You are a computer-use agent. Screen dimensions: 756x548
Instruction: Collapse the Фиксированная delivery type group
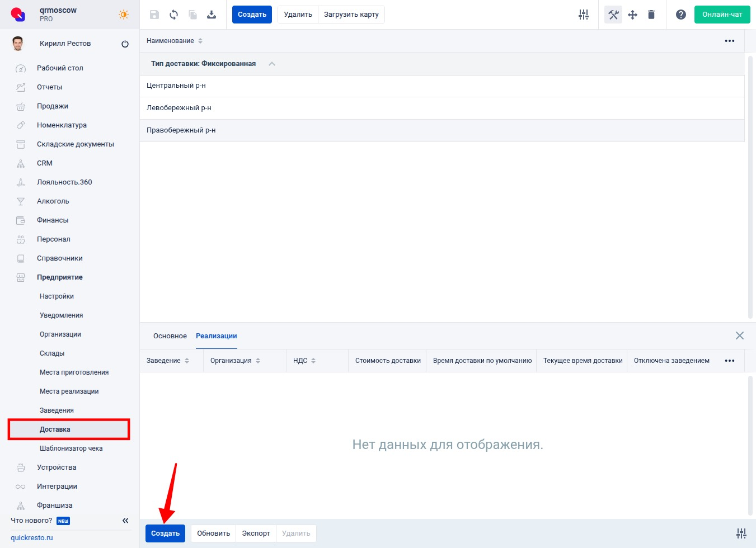click(x=272, y=64)
